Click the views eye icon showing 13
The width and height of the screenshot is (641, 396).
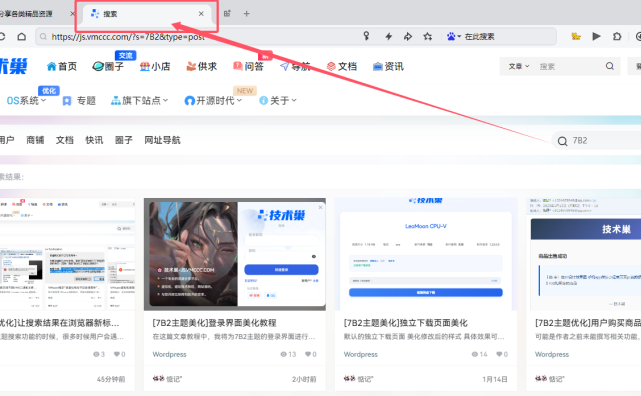[x=283, y=354]
